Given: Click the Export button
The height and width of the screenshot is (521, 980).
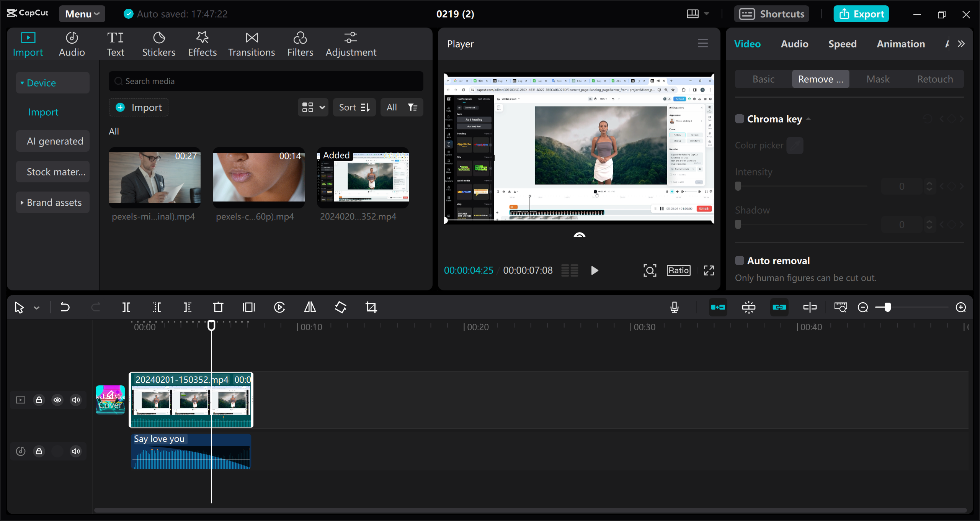Looking at the screenshot, I should pos(861,14).
